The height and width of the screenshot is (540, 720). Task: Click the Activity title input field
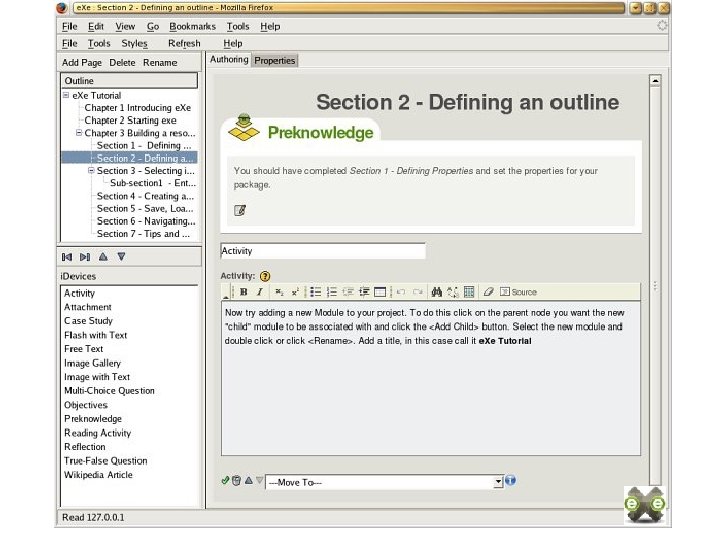coord(323,251)
